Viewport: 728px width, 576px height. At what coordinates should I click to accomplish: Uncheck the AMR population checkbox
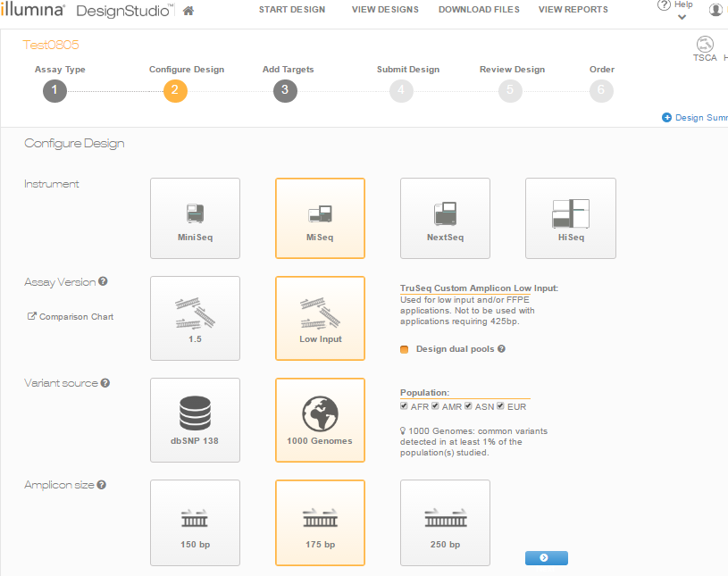pyautogui.click(x=435, y=406)
